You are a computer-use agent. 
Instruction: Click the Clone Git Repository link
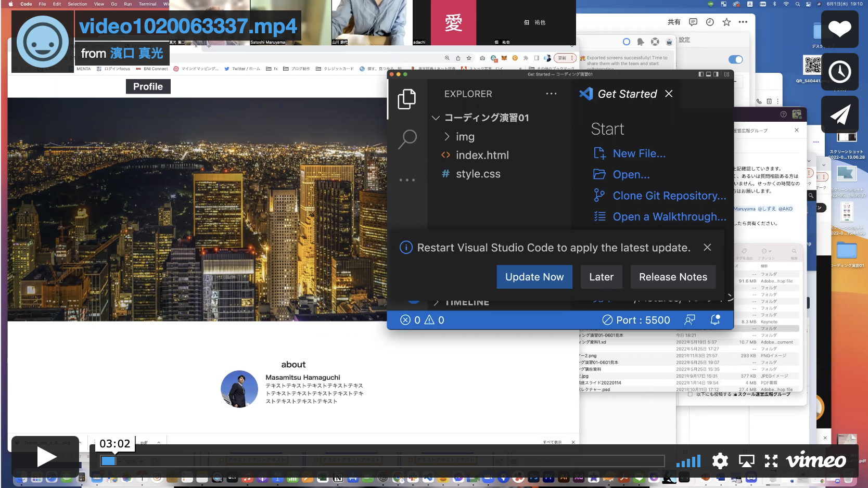669,196
